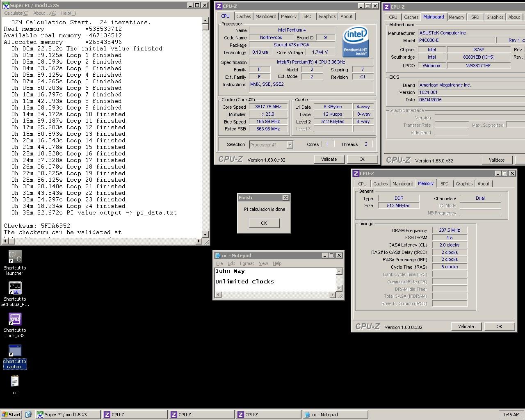Open the SetFSB desktop shortcut icon
This screenshot has height=420, width=525.
15,294
